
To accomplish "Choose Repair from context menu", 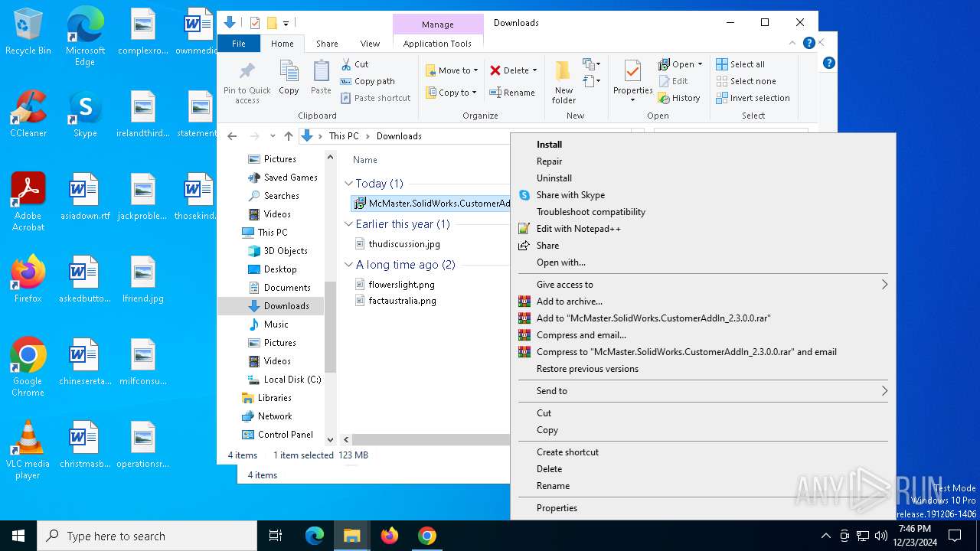I will point(703,161).
